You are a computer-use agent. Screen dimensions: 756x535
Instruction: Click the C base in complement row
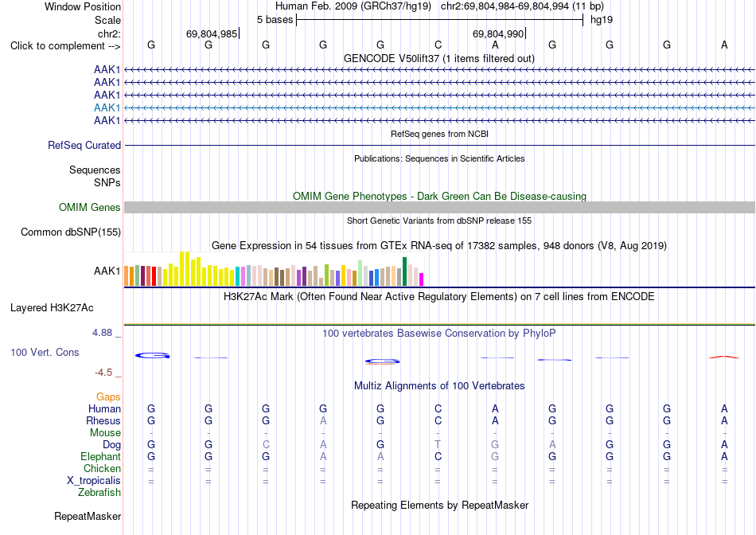tap(438, 45)
